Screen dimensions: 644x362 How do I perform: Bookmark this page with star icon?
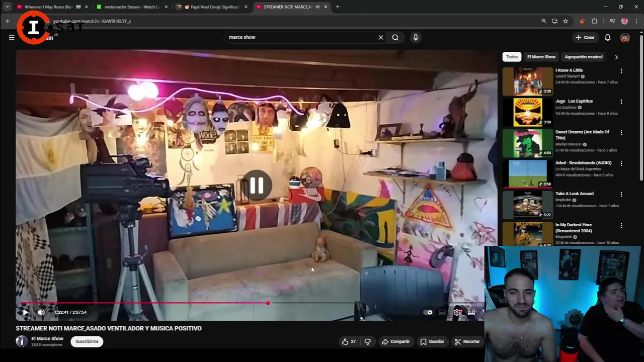pyautogui.click(x=566, y=21)
